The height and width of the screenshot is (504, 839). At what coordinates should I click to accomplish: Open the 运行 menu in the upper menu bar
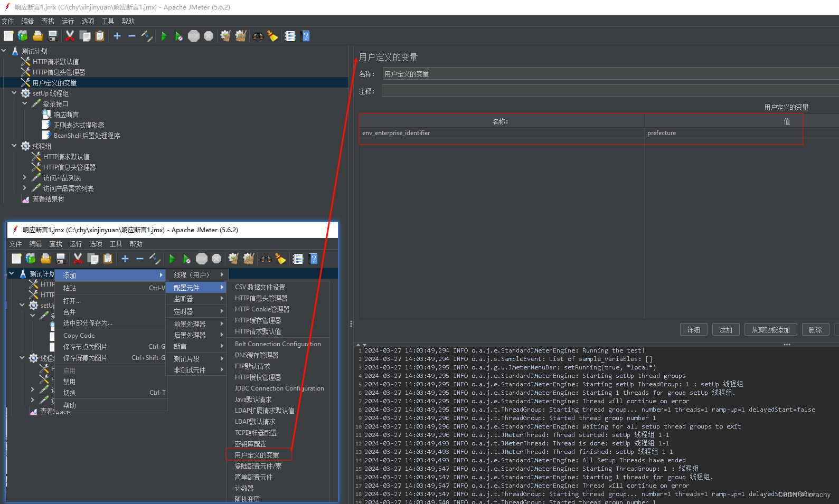[x=68, y=21]
